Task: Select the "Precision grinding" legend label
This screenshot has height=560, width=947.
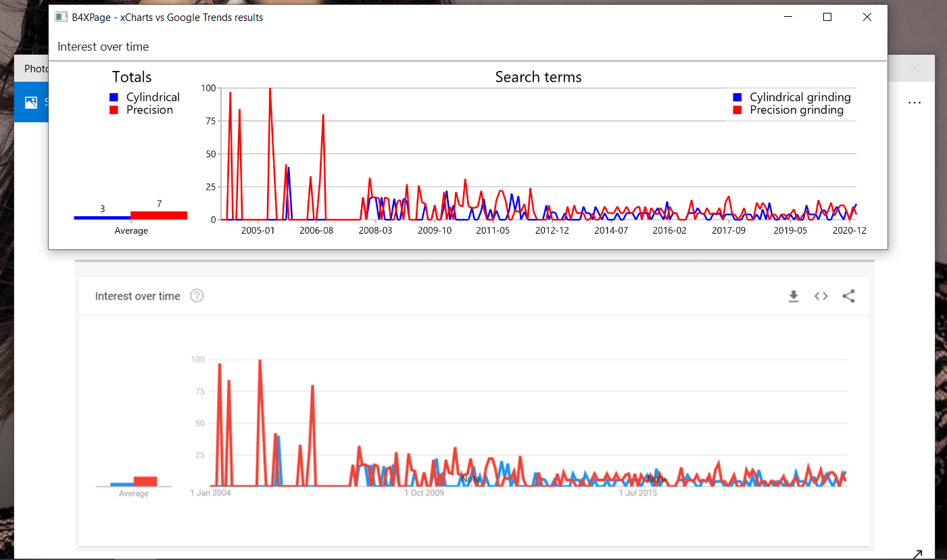Action: [x=797, y=110]
